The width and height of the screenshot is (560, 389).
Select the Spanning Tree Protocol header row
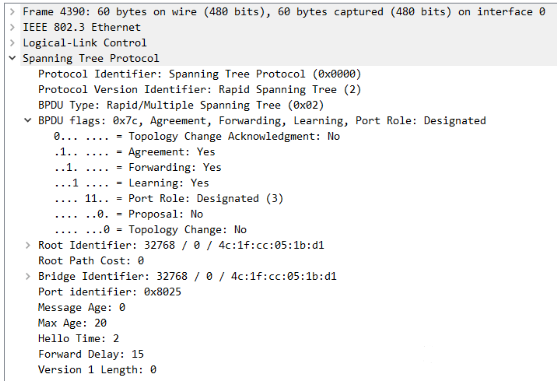(91, 58)
